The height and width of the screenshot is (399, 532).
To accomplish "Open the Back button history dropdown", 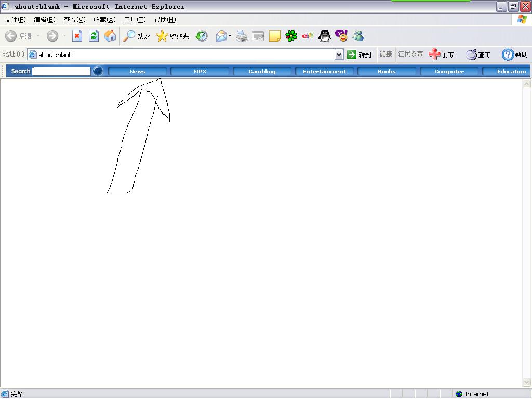I will 38,36.
